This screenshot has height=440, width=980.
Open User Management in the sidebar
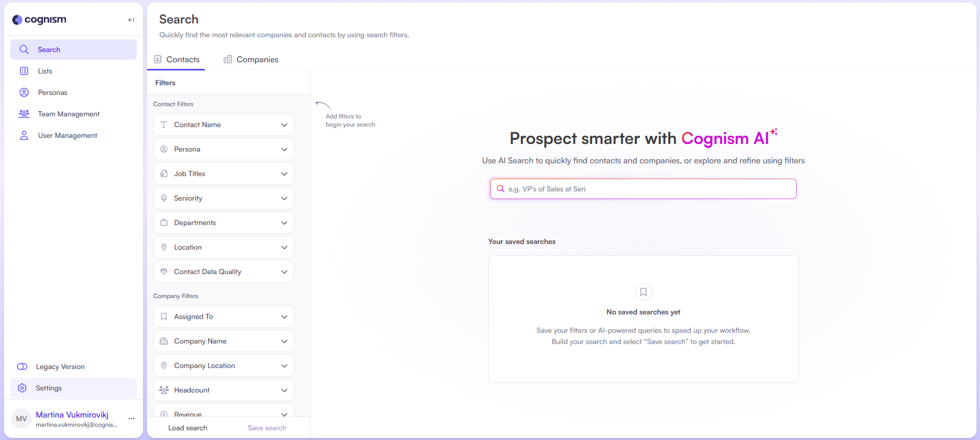point(67,135)
